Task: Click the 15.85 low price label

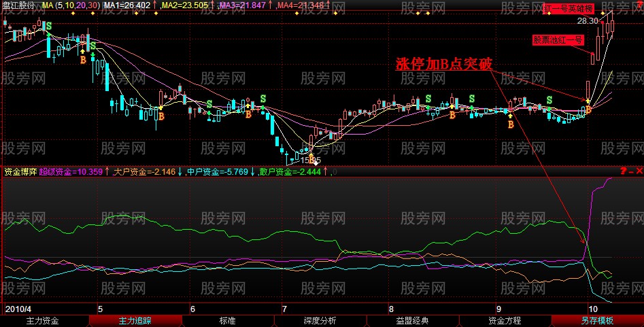Action: (x=311, y=160)
